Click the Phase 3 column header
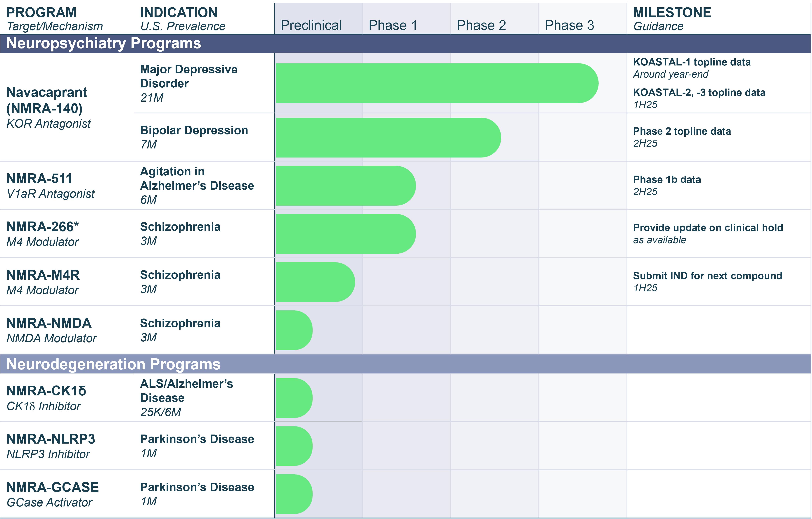Viewport: 812px width, 519px height. 569,25
